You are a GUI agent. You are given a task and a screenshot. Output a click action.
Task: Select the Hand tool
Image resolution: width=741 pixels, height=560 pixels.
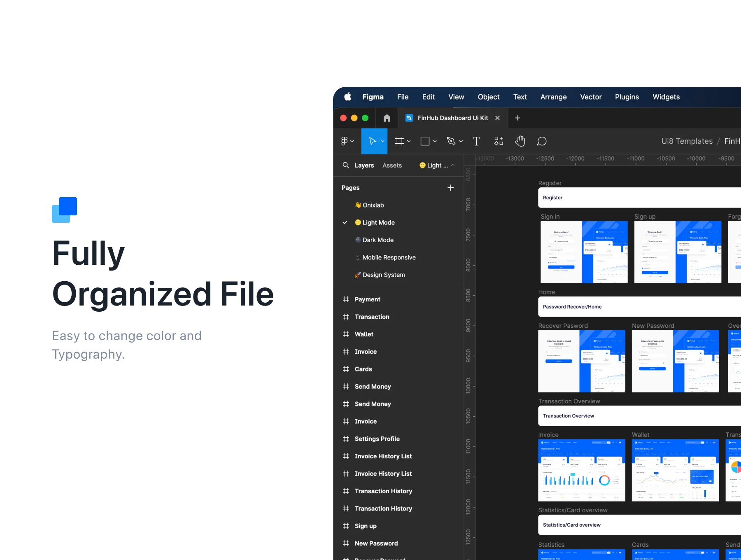pos(520,141)
